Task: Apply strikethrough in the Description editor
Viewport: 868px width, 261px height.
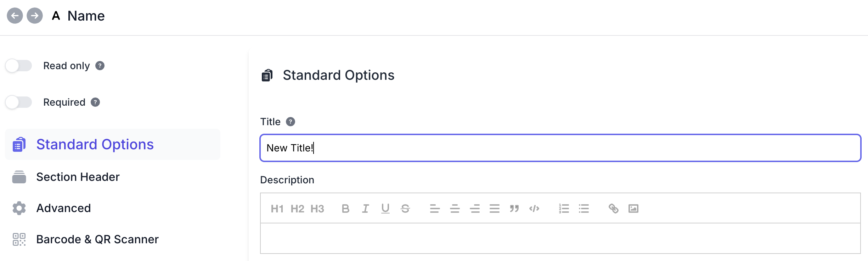Action: click(405, 209)
